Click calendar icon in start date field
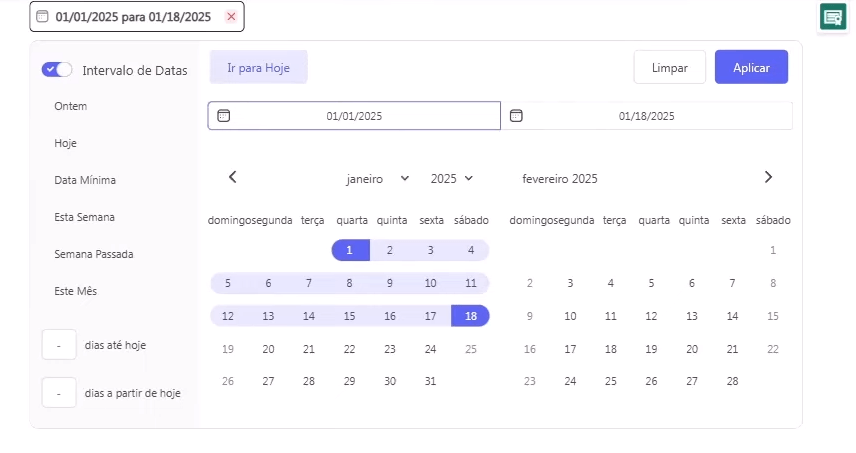The width and height of the screenshot is (856, 453). coord(224,116)
